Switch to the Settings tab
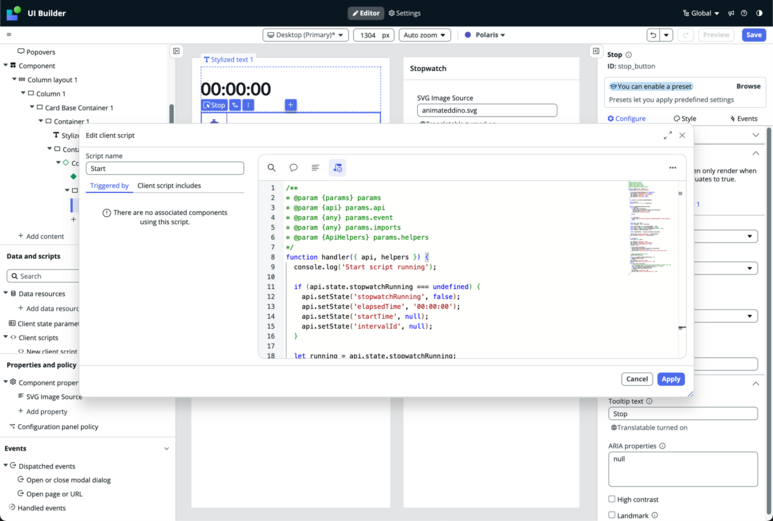This screenshot has width=773, height=521. click(x=404, y=13)
